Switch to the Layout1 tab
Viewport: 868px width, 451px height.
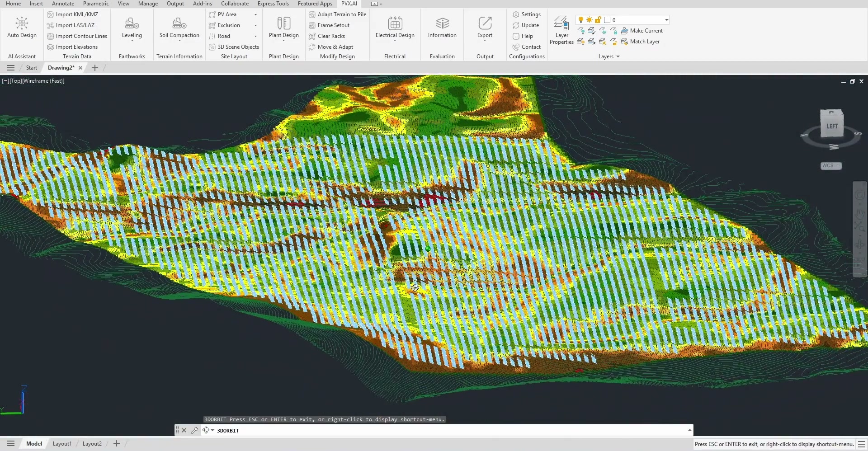[x=62, y=444]
